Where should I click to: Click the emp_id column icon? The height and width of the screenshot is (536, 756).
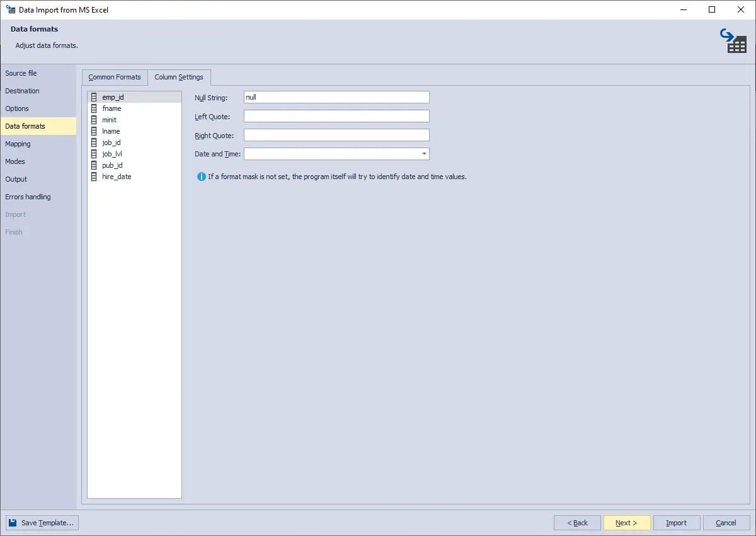[x=94, y=97]
